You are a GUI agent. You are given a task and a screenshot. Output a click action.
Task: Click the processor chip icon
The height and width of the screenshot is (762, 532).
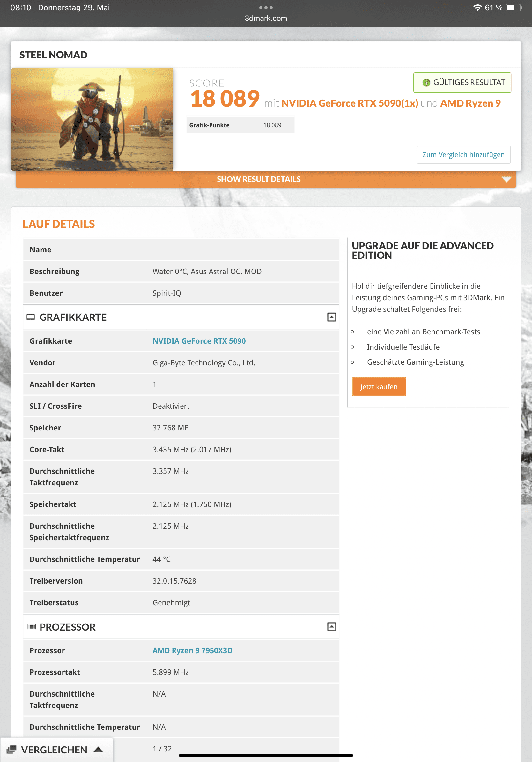(x=32, y=627)
